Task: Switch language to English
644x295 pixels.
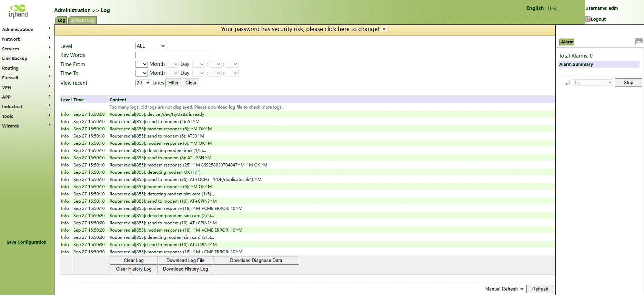Action: pyautogui.click(x=535, y=8)
